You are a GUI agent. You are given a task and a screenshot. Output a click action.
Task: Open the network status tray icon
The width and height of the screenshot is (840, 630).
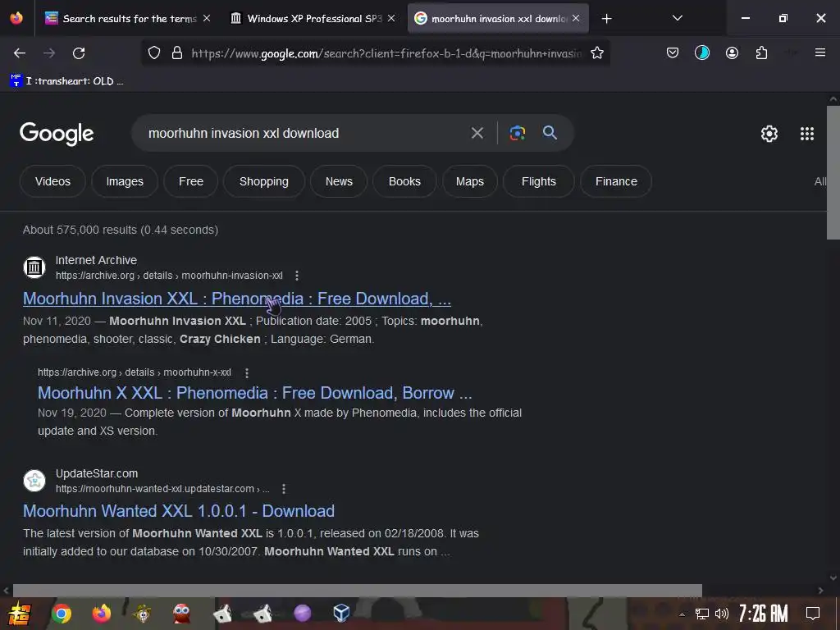(701, 614)
